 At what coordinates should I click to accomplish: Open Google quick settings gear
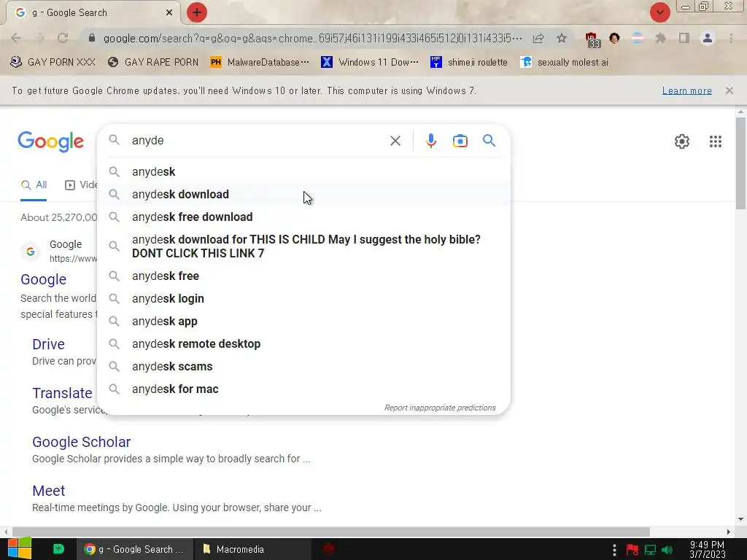[682, 141]
